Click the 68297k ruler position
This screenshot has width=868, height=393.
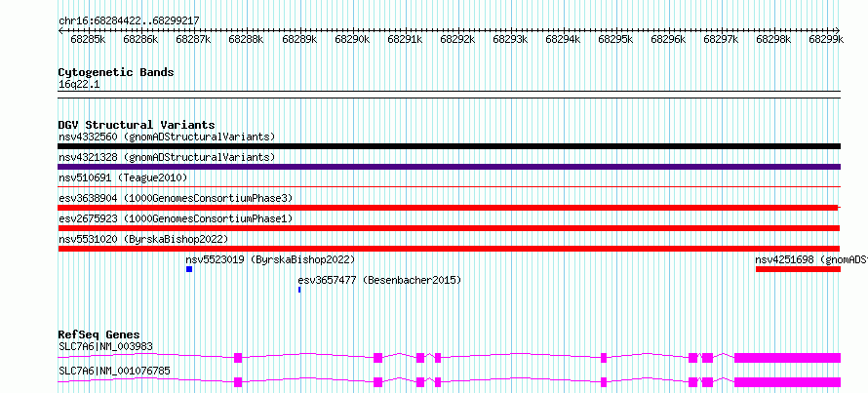click(x=720, y=39)
